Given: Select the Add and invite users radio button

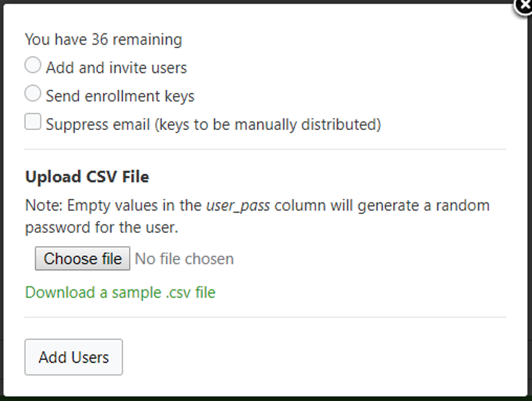Looking at the screenshot, I should tap(33, 65).
